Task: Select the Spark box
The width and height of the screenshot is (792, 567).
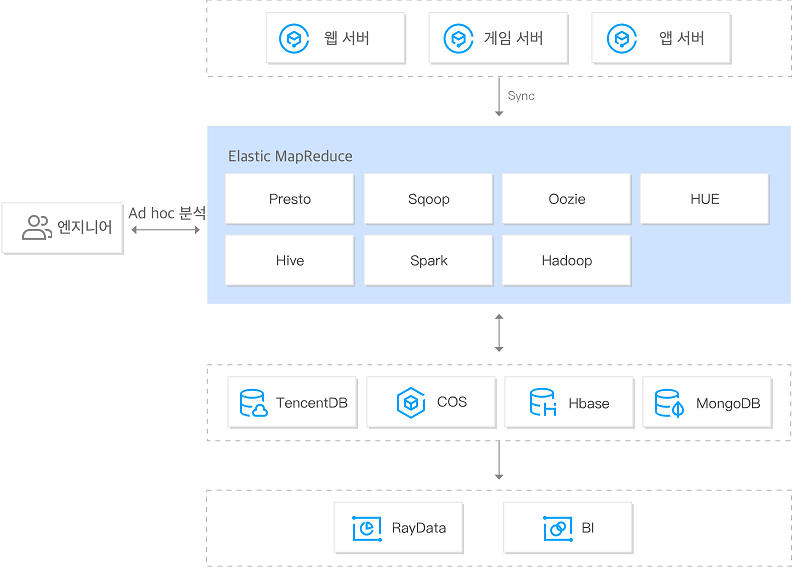Action: pos(428,261)
